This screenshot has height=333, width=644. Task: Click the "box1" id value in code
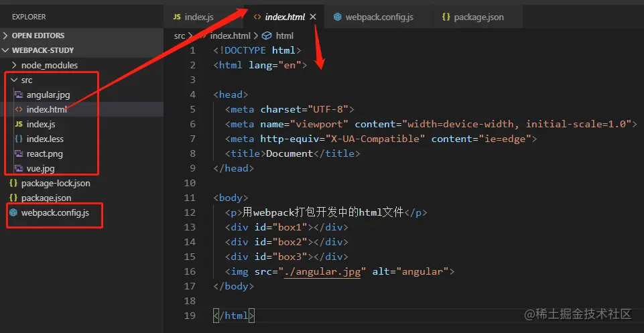[x=290, y=227]
